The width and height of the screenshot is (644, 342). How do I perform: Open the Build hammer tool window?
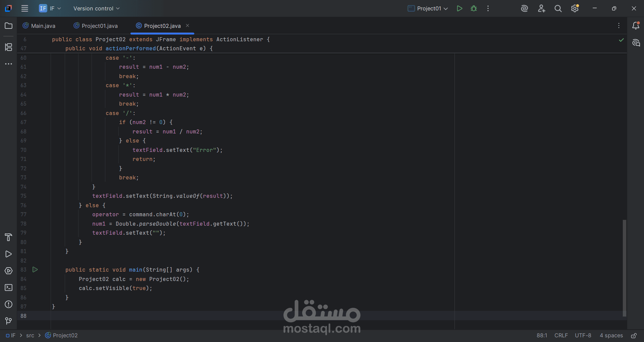pyautogui.click(x=9, y=237)
